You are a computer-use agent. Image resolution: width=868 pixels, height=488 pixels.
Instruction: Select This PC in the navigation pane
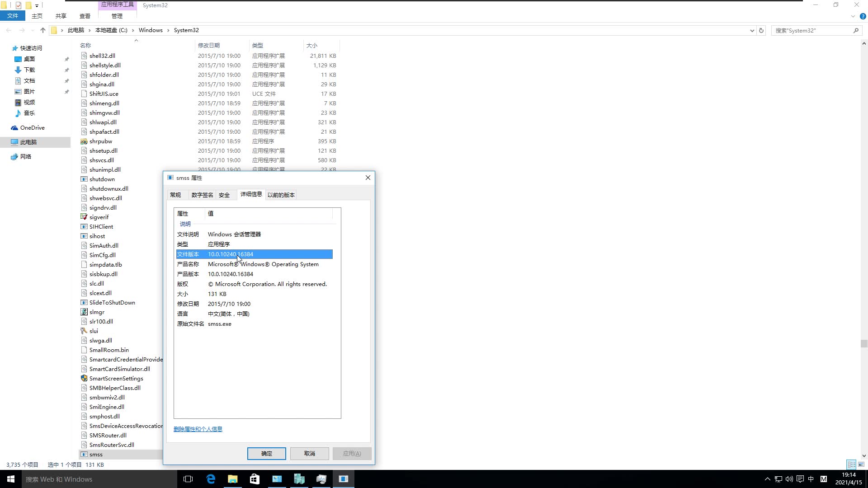[x=28, y=142]
